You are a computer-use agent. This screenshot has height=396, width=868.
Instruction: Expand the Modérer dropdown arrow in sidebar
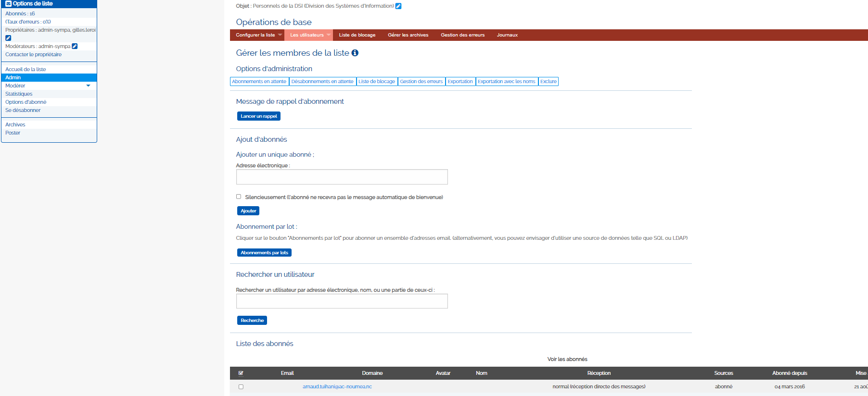(x=88, y=86)
